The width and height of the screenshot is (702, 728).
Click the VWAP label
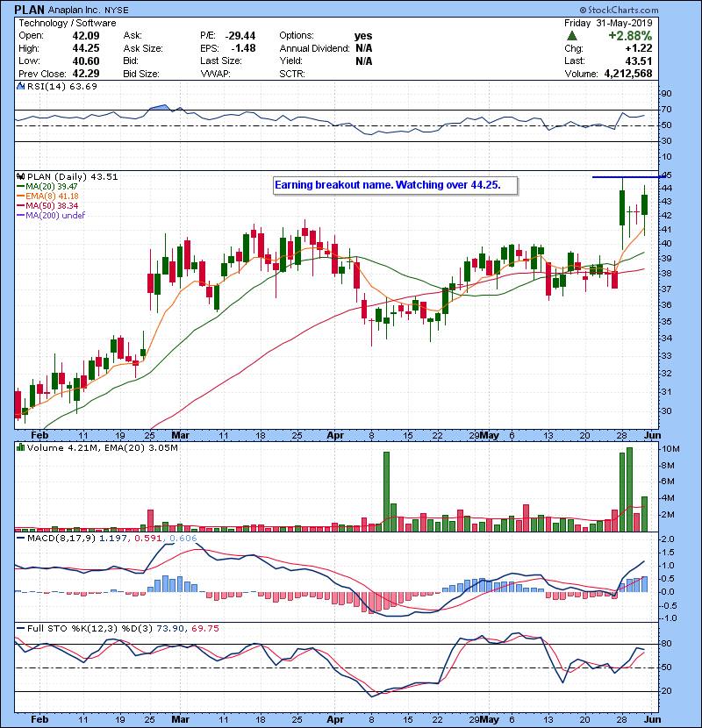(215, 74)
